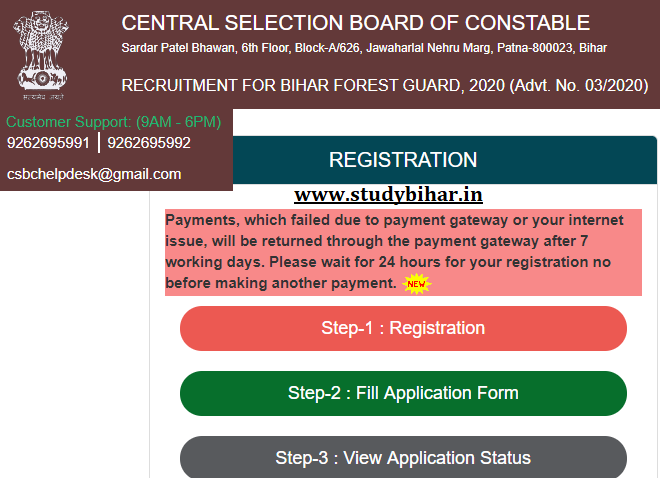The image size is (660, 478).
Task: Click the Customer Support hours label
Action: pos(113,122)
